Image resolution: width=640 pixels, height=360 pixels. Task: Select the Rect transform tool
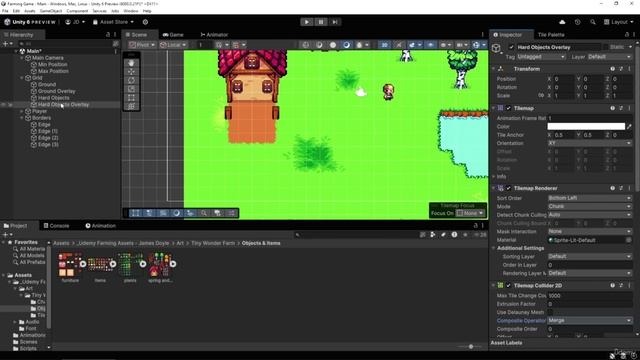(x=131, y=98)
